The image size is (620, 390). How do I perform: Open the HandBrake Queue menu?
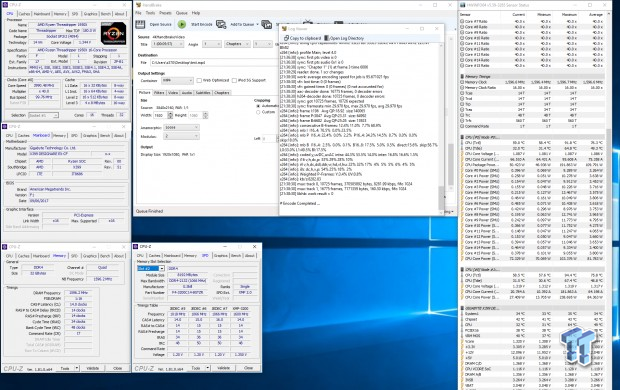point(181,13)
